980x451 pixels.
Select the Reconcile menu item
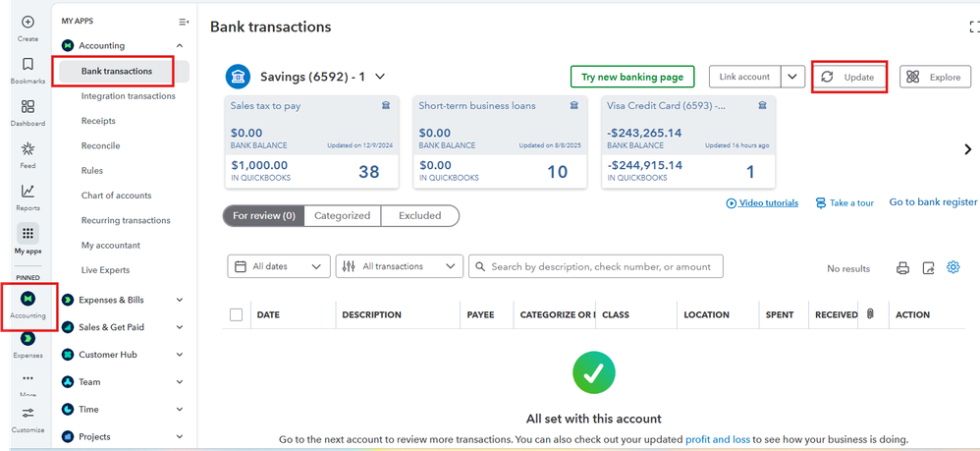pos(100,145)
